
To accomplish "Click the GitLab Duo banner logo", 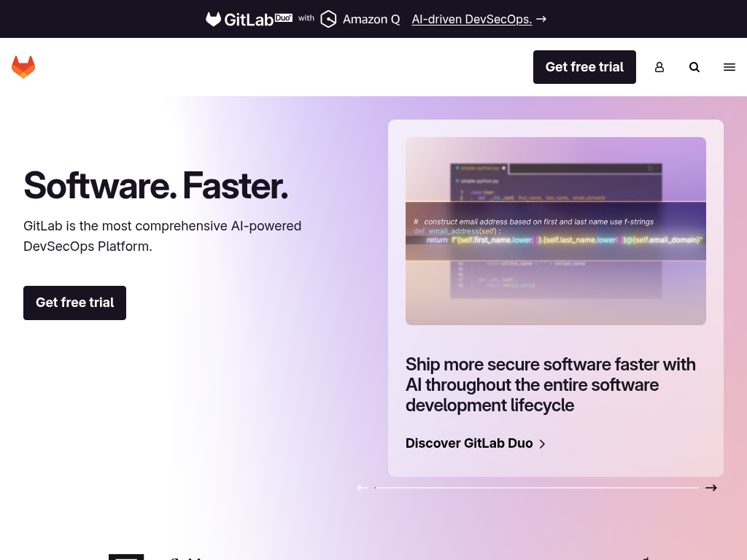I will pyautogui.click(x=249, y=19).
